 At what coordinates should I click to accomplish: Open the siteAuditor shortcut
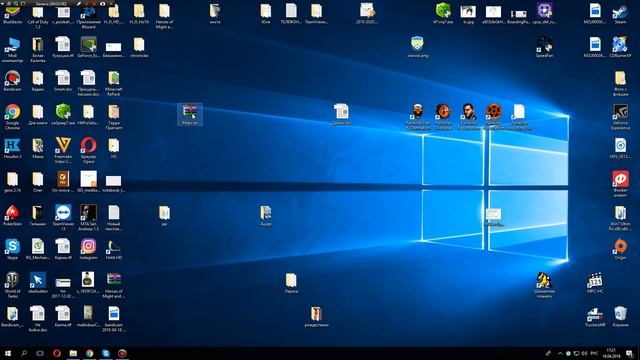click(x=38, y=283)
